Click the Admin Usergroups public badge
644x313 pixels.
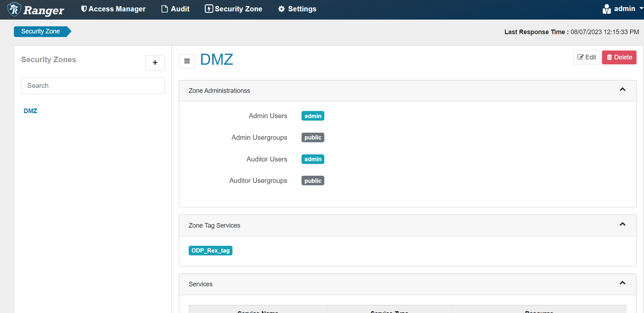point(313,138)
